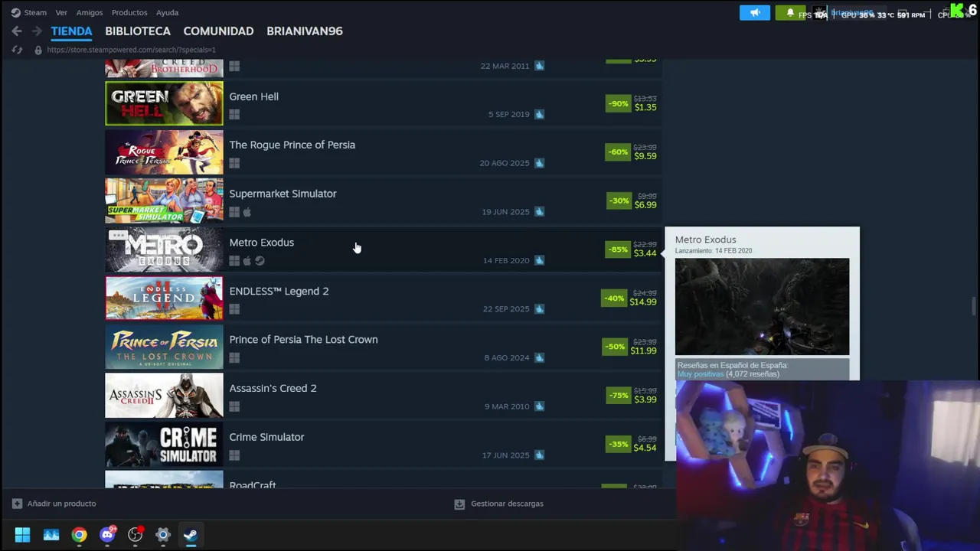Open the Settings gear app in taskbar

(x=163, y=535)
